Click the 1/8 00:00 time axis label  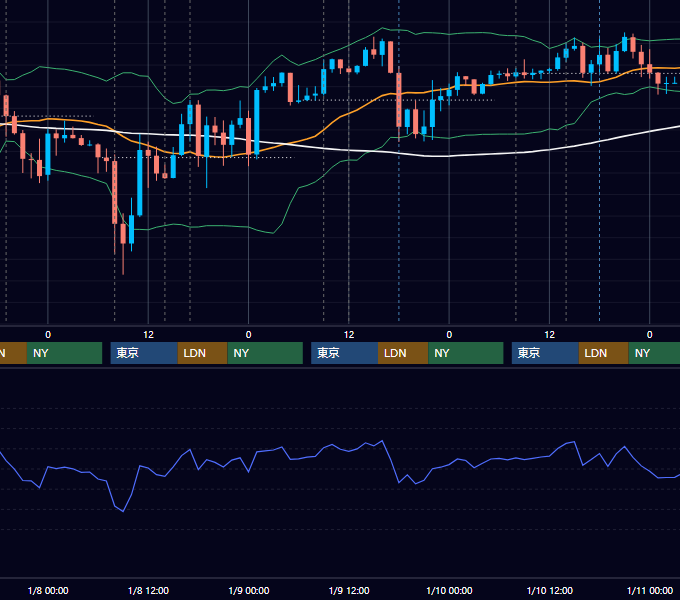click(48, 590)
